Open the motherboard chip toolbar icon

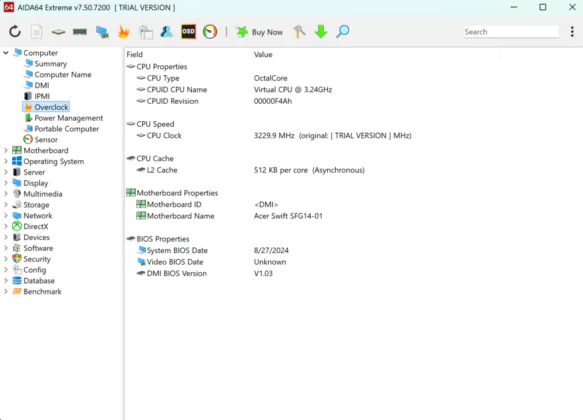58,32
